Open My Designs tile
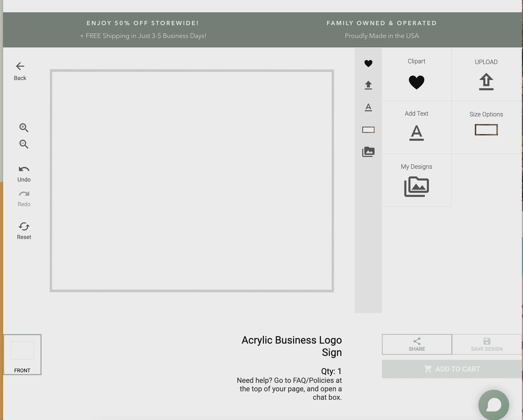 pos(417,180)
